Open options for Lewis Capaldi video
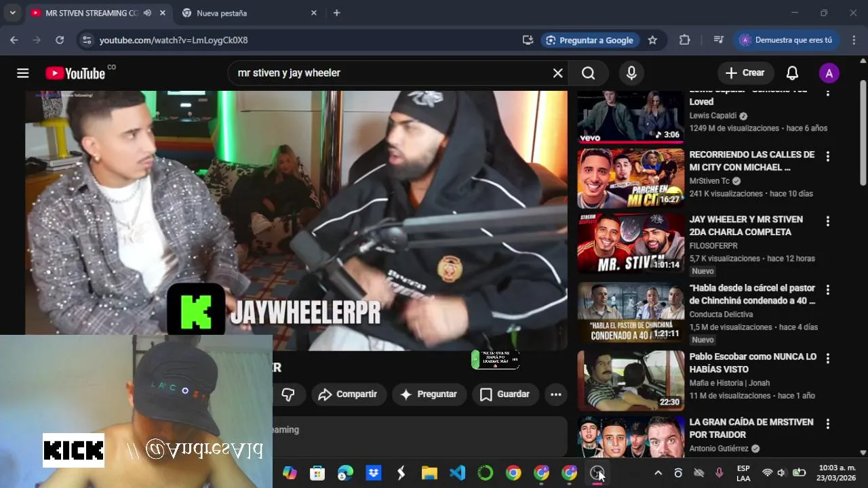 [x=828, y=92]
